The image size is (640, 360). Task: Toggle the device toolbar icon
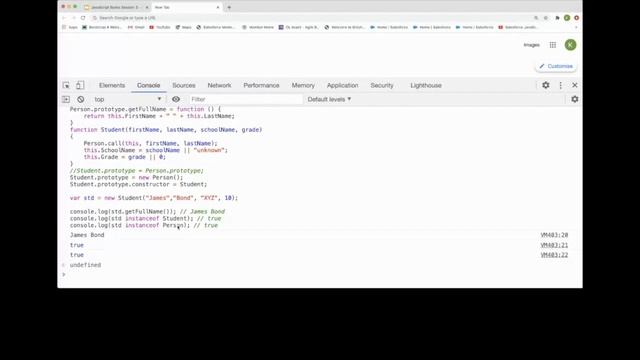[x=80, y=85]
